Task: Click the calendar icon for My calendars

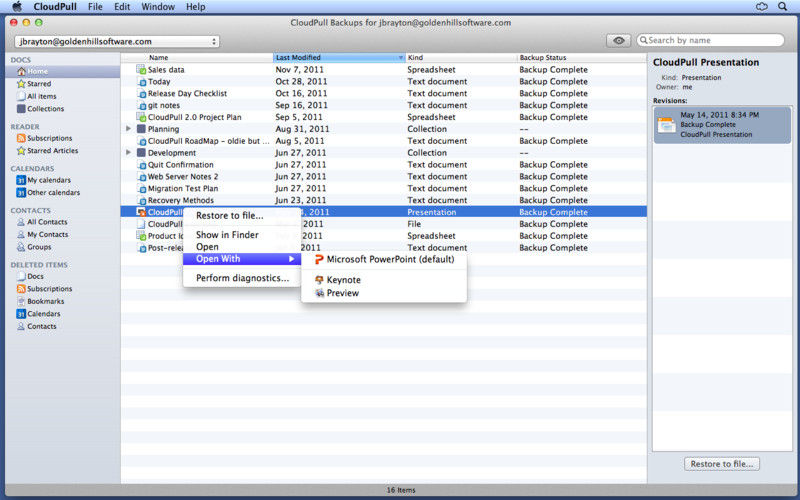Action: click(21, 180)
